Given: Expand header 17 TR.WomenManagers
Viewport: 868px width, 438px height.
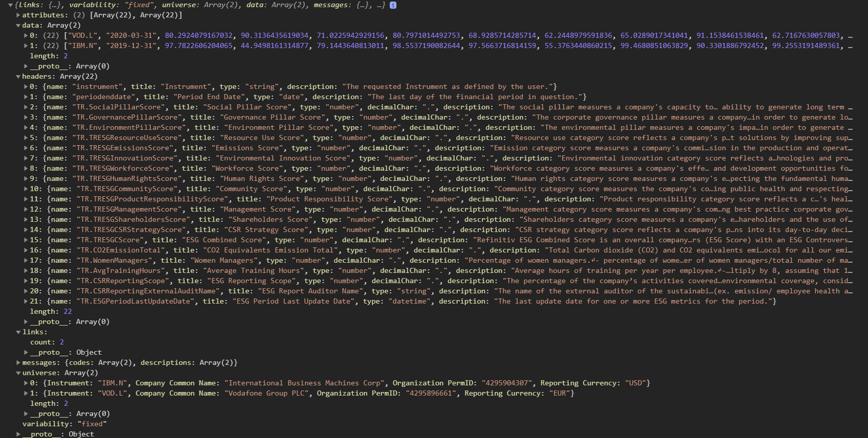Looking at the screenshot, I should coord(26,261).
